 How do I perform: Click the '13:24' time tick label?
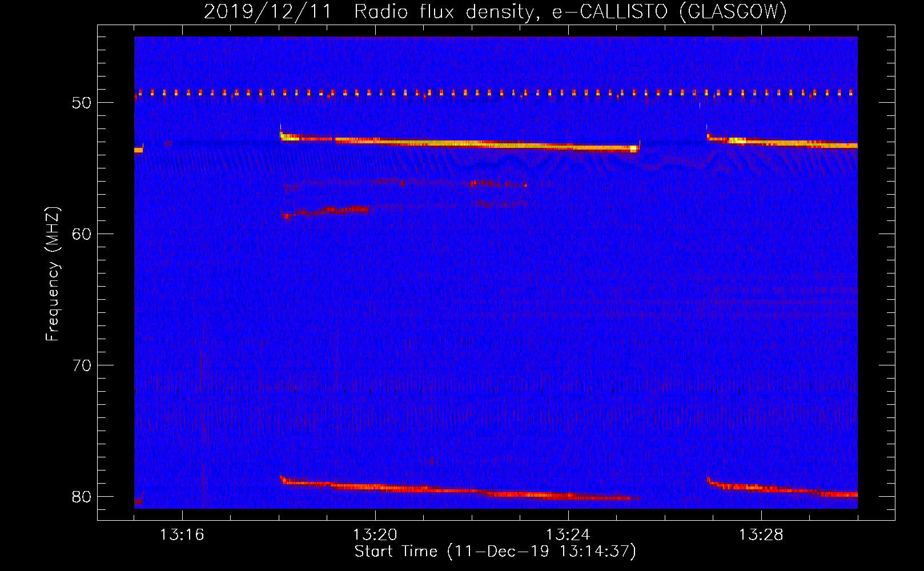(x=568, y=535)
